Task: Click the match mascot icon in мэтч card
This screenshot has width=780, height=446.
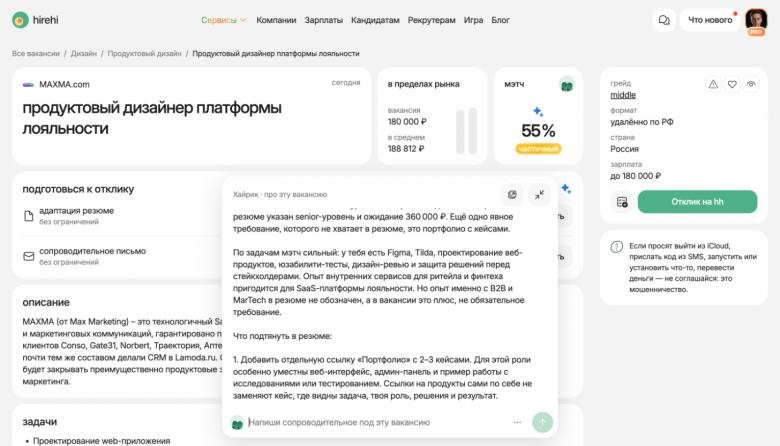Action: (x=567, y=85)
